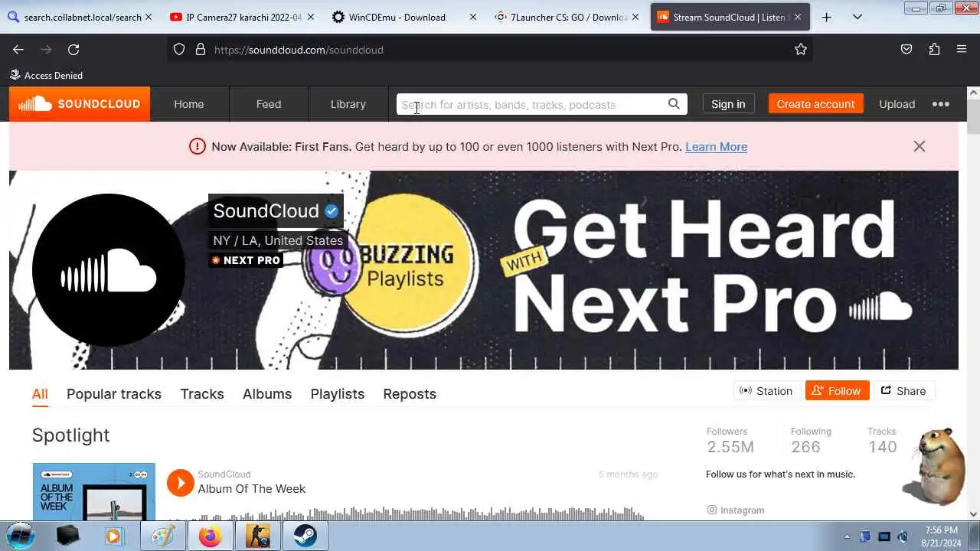Switch to the Albums tab
The width and height of the screenshot is (980, 551).
267,394
